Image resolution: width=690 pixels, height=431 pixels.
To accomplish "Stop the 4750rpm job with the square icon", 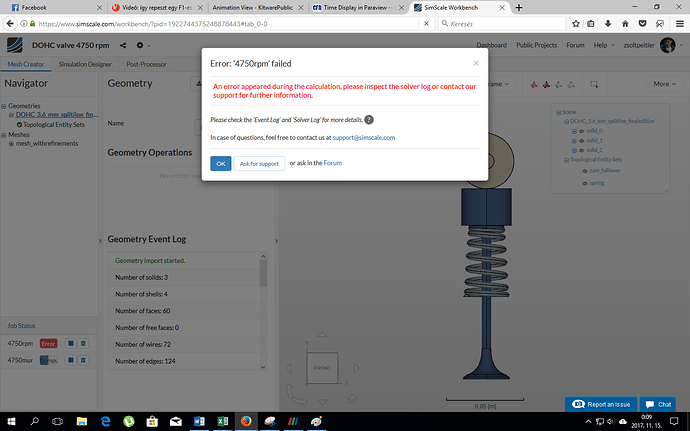I will pyautogui.click(x=70, y=343).
